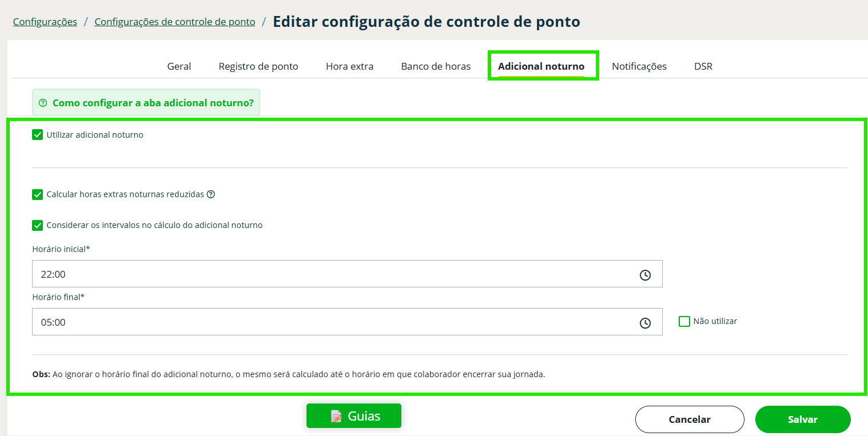The width and height of the screenshot is (868, 436).
Task: Open the Configurações breadcrumb link
Action: (x=45, y=22)
